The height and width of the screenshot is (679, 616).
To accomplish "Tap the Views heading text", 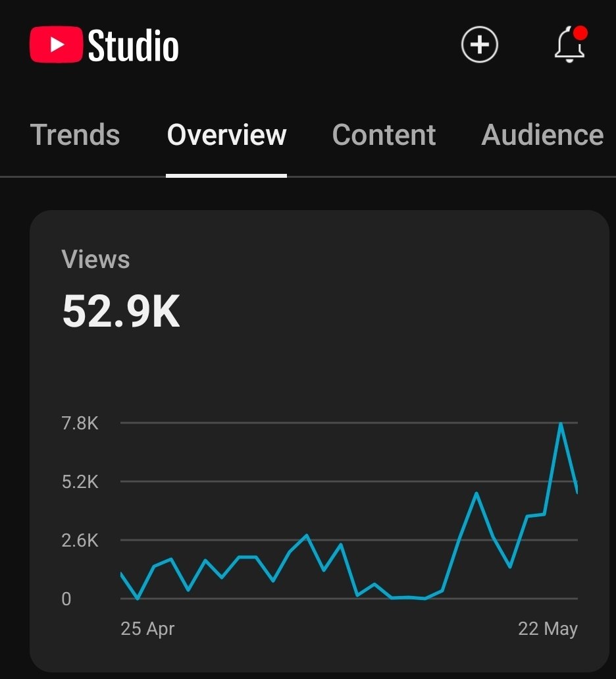I will (95, 259).
